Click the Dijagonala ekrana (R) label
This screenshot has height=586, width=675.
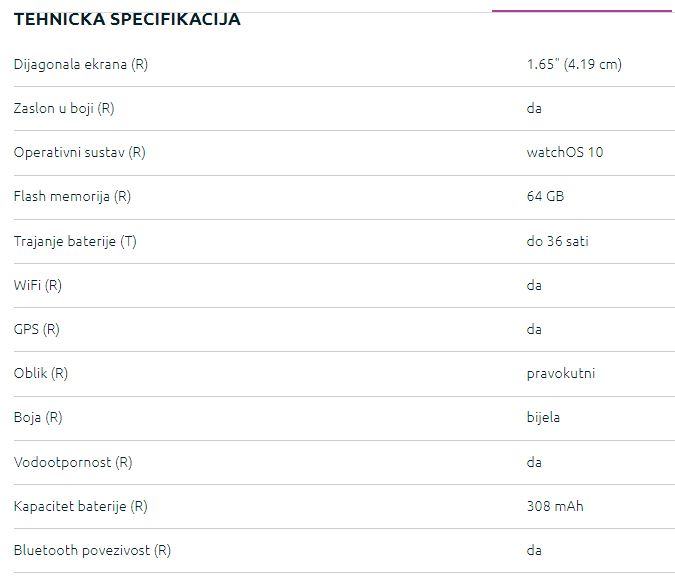81,64
